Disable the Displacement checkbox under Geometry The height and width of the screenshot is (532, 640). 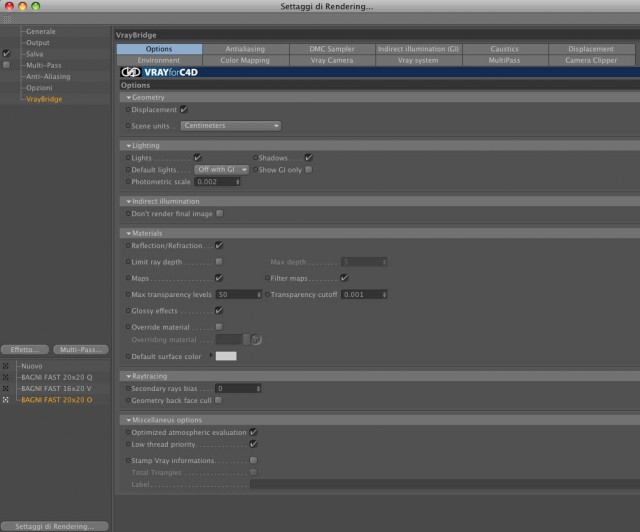point(184,109)
